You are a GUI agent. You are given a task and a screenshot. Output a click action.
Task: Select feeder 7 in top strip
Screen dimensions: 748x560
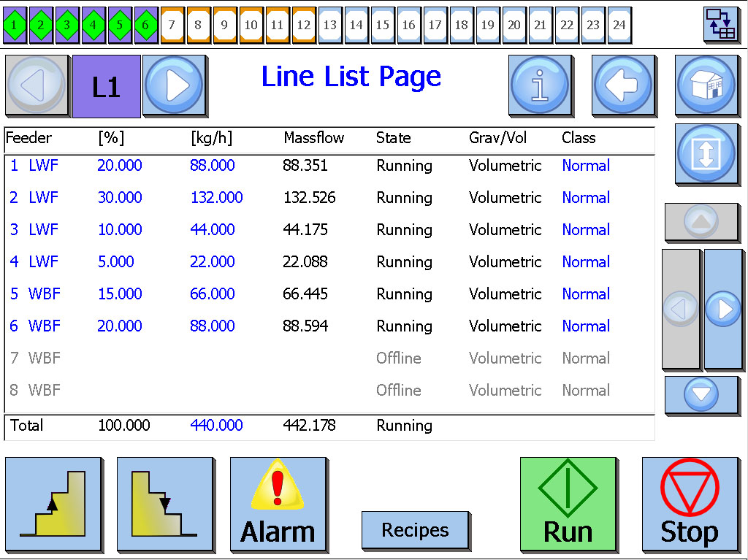coord(172,25)
